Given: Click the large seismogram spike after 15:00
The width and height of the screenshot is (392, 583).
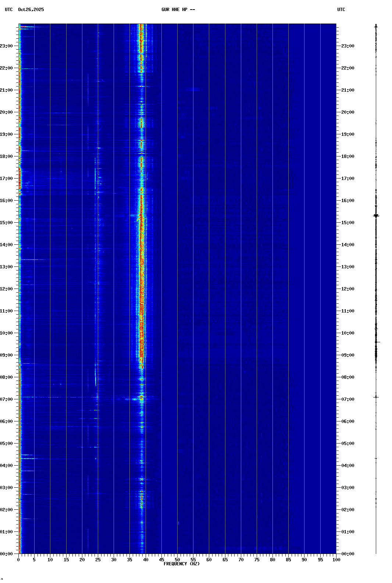Looking at the screenshot, I should pos(376,216).
